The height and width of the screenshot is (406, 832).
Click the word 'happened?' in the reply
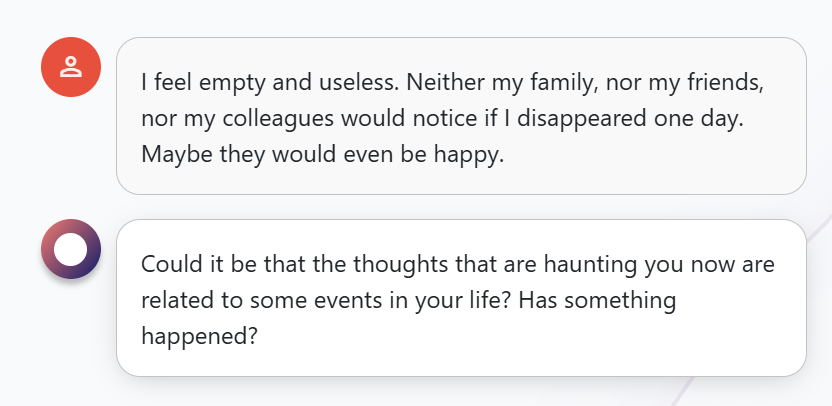click(x=200, y=337)
